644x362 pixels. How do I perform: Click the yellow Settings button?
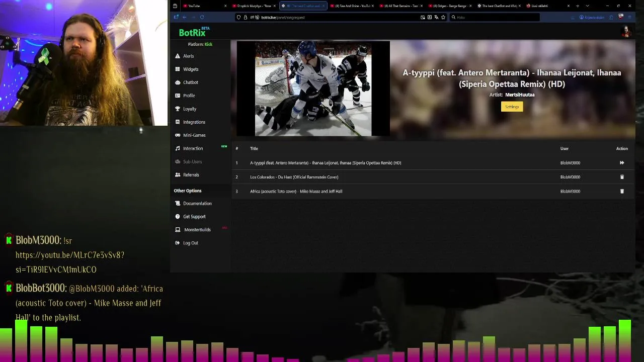click(512, 107)
